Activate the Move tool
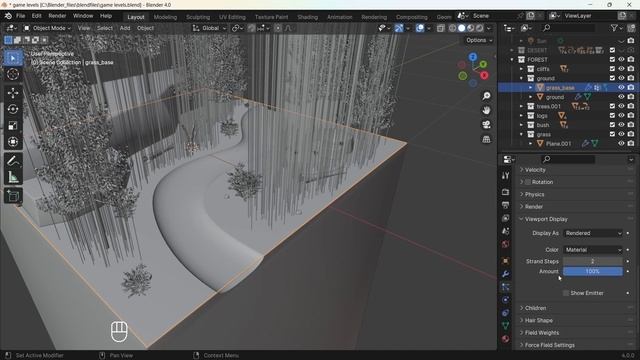Image resolution: width=640 pixels, height=360 pixels. [13, 93]
